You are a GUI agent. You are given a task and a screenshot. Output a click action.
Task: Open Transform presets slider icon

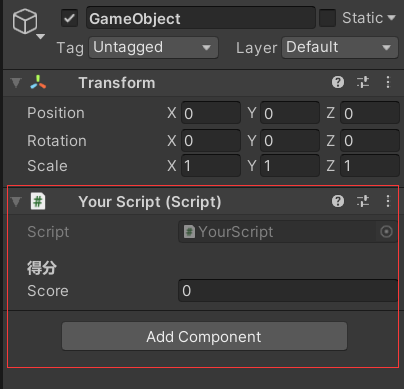[x=363, y=82]
